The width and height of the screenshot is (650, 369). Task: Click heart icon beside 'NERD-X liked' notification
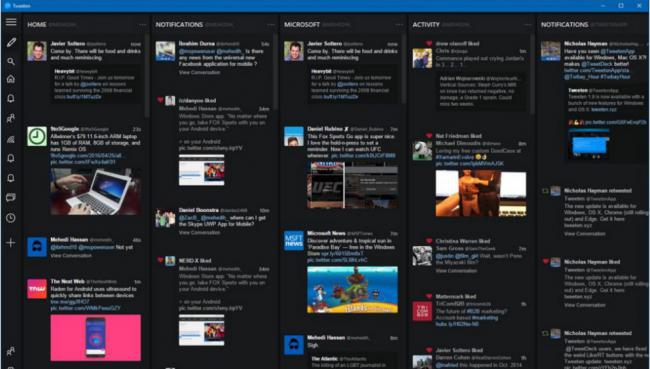point(160,260)
